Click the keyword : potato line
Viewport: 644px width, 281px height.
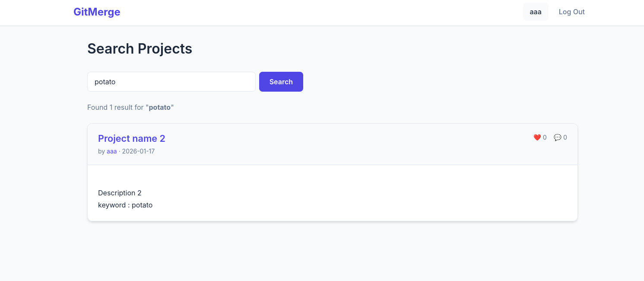tap(125, 205)
